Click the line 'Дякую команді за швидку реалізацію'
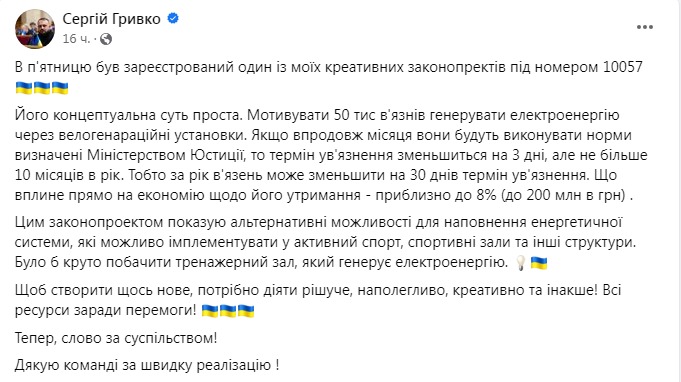 click(147, 365)
